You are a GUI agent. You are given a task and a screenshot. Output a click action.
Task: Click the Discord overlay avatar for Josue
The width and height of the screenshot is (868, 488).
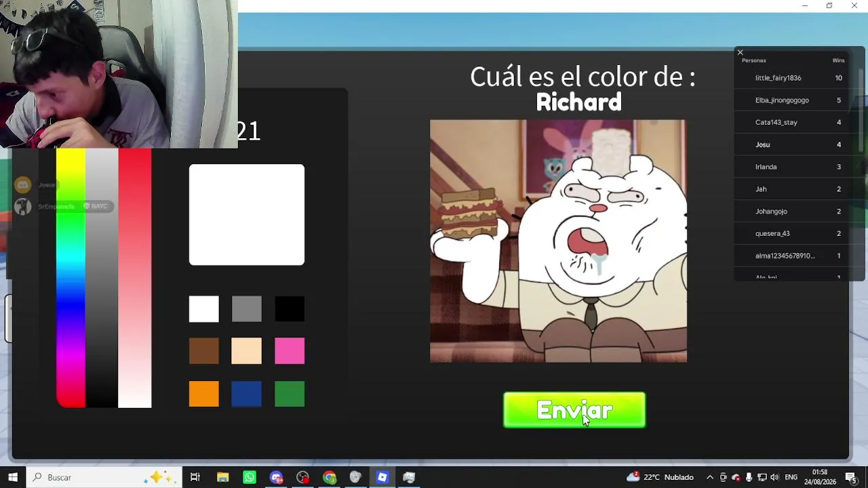[x=23, y=185]
